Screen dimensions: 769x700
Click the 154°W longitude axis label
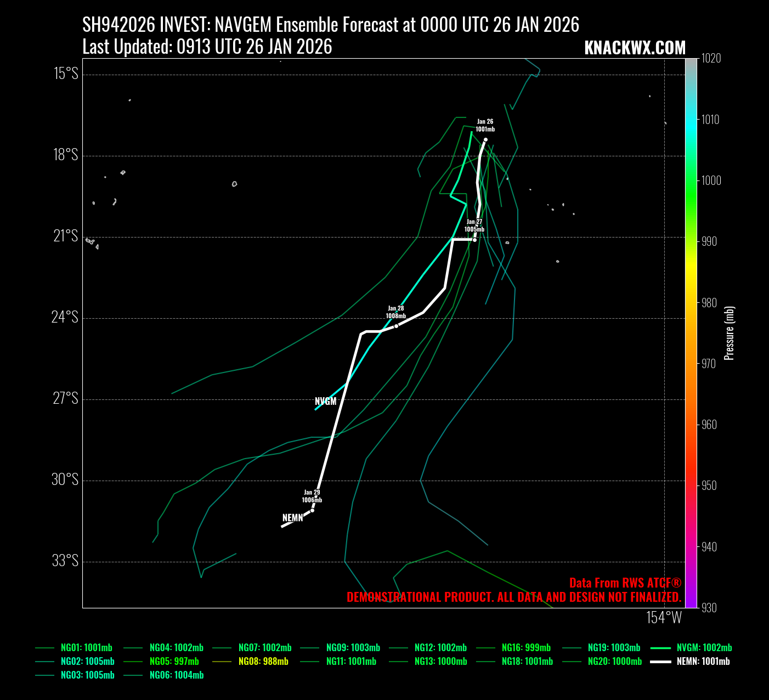[x=664, y=618]
